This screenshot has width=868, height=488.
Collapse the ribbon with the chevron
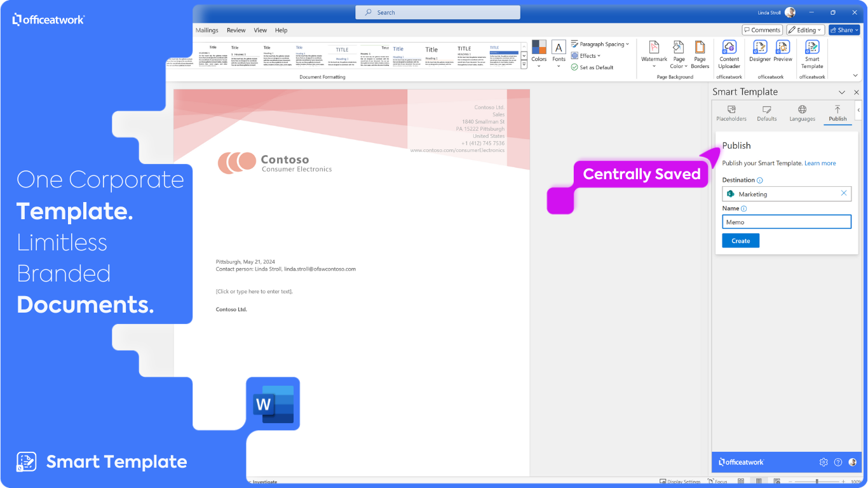(856, 77)
